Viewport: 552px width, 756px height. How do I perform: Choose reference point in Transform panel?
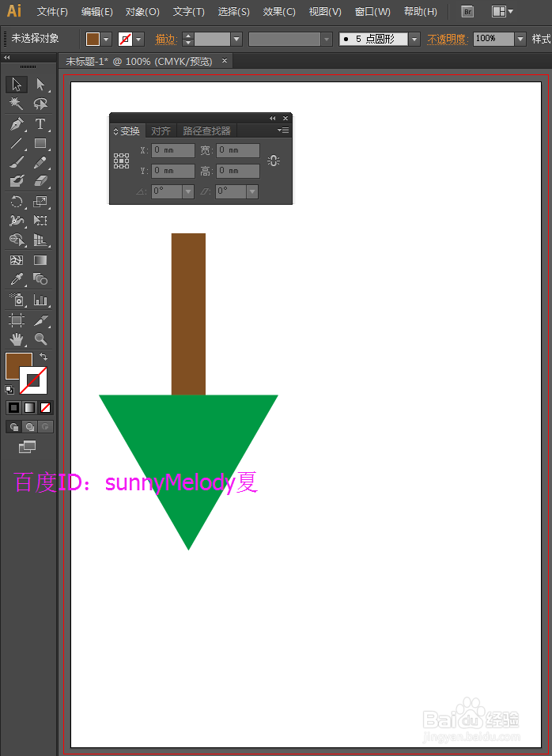[121, 161]
